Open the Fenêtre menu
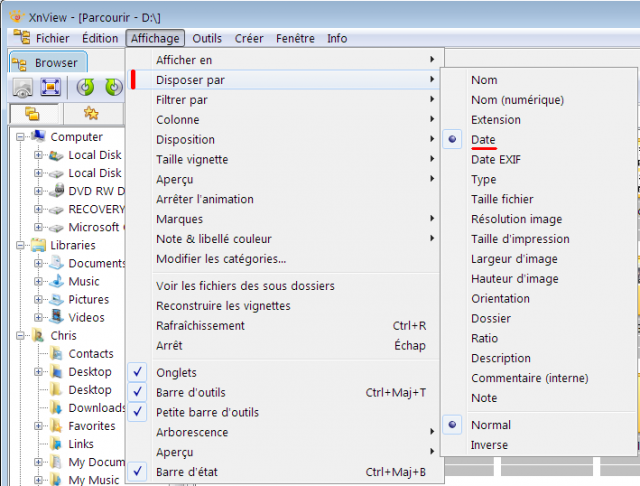Screen dimensions: 640x486 pos(295,38)
